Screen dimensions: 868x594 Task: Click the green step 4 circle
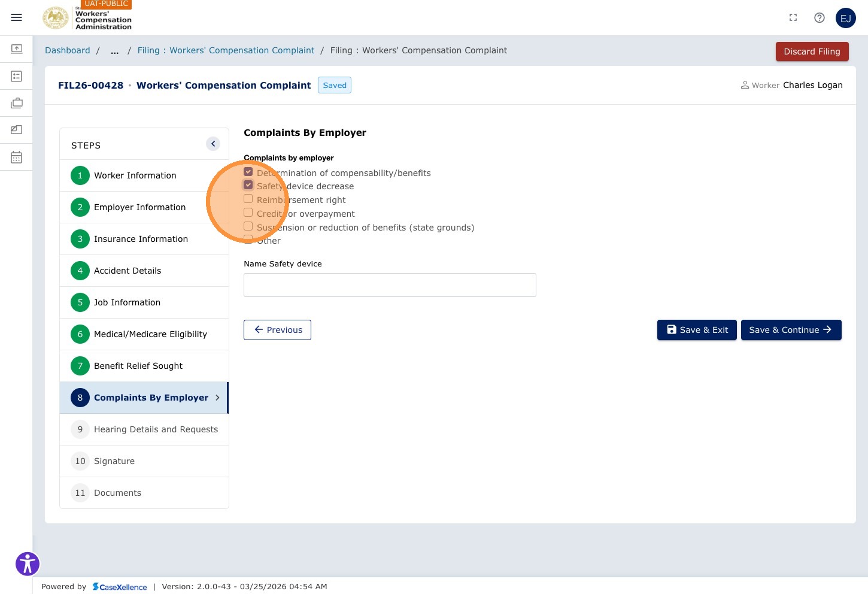point(80,271)
